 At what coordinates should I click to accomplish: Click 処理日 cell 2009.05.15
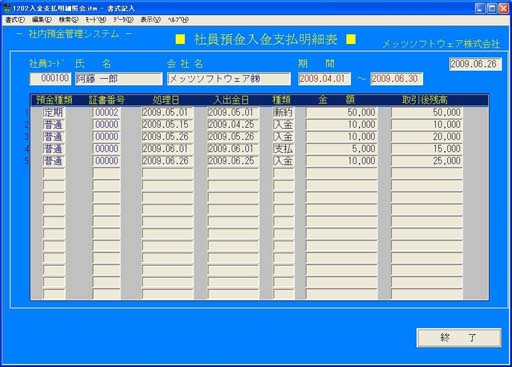(167, 125)
